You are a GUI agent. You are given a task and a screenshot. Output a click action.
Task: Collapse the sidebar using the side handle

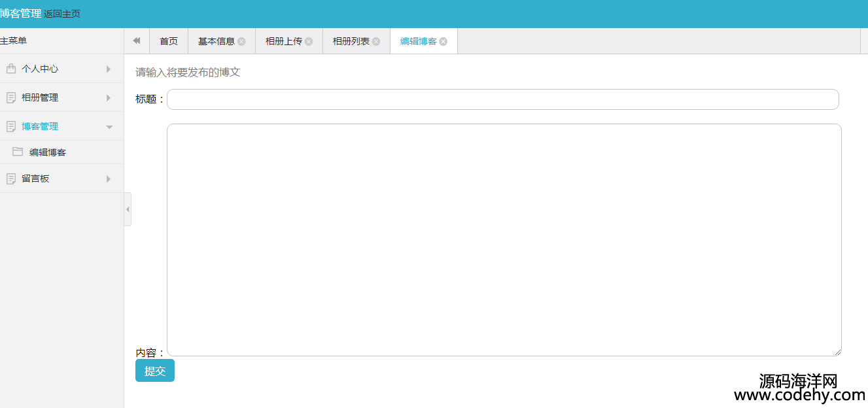pyautogui.click(x=128, y=209)
